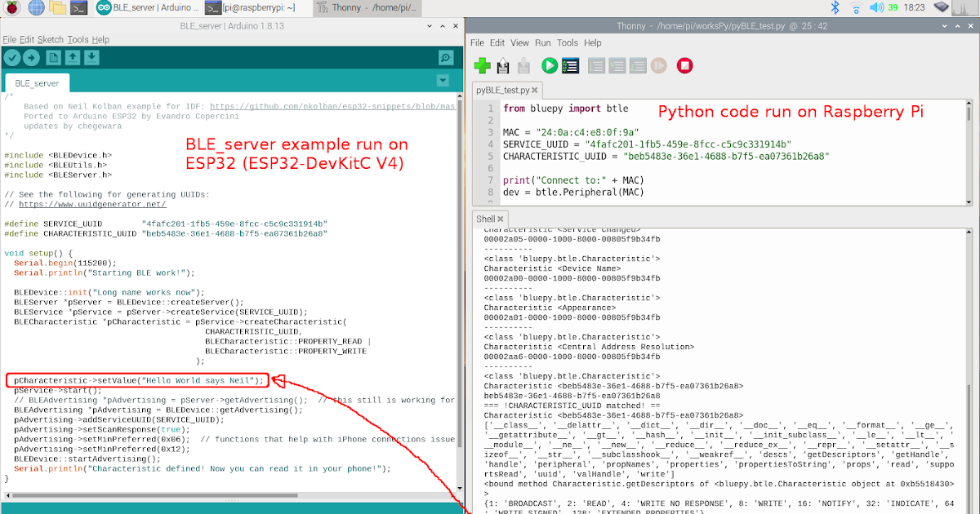980x514 pixels.
Task: Run the script with Thonny's green play icon
Action: pyautogui.click(x=549, y=65)
